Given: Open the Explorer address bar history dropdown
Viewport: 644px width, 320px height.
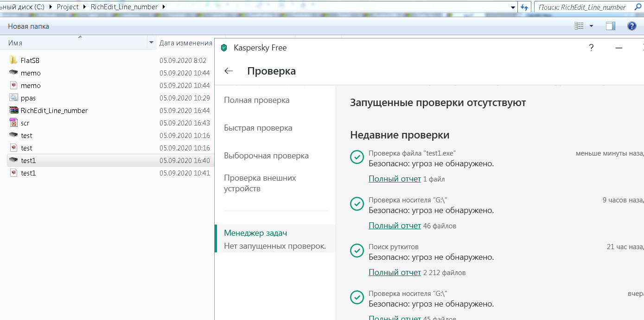Looking at the screenshot, I should point(513,7).
